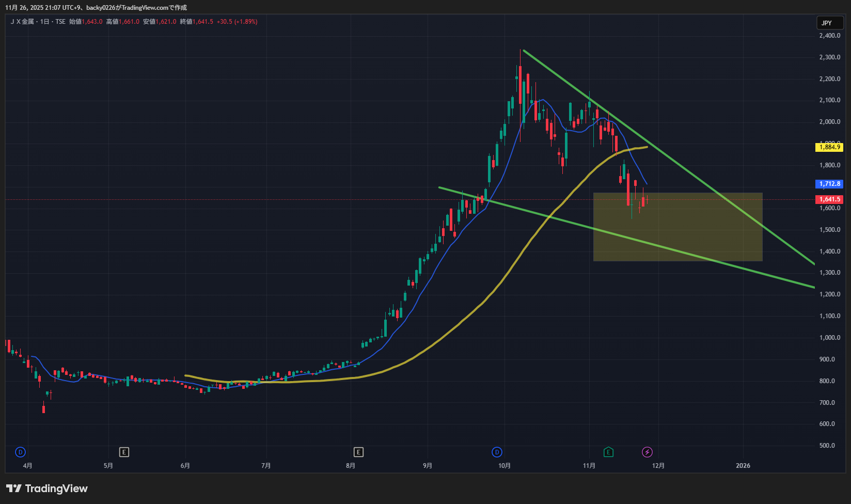The height and width of the screenshot is (504, 851).
Task: Click the 12月 label on time axis
Action: [658, 466]
